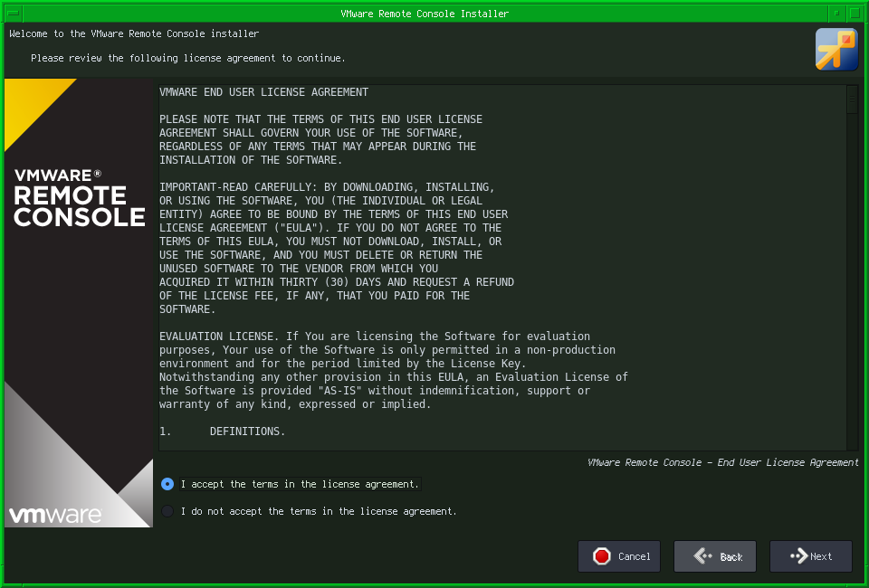Toggle acceptance back to agree option
869x588 pixels.
pos(167,484)
